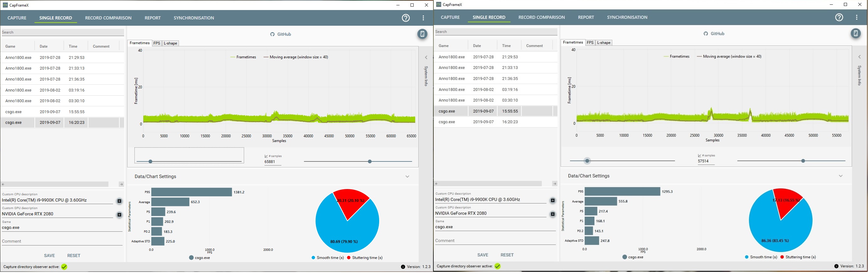Viewport: 868px width, 274px height.
Task: Select Anno1800.exe 03:30:10 record, right window
Action: (x=495, y=100)
